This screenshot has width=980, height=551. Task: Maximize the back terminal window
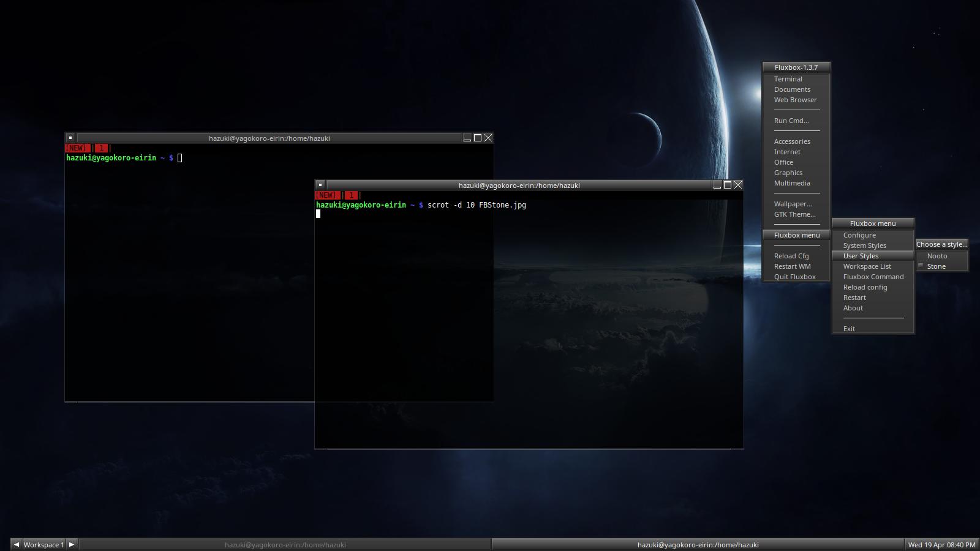pos(478,138)
